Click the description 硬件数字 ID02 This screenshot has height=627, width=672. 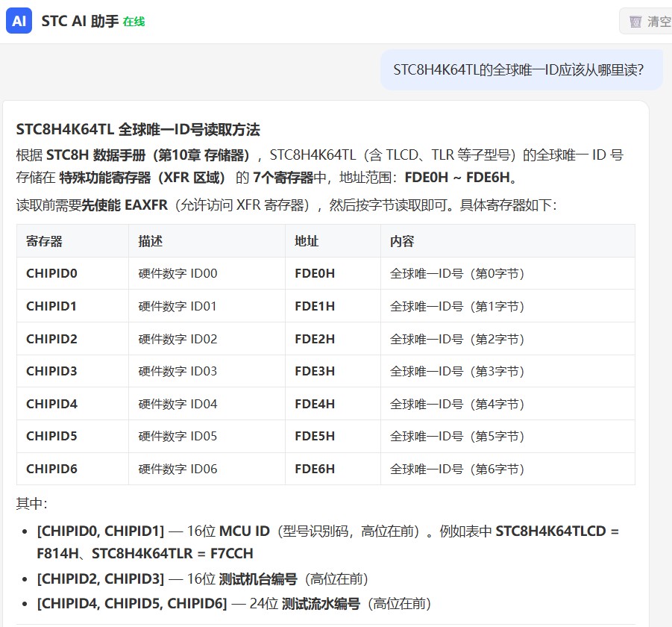(178, 339)
